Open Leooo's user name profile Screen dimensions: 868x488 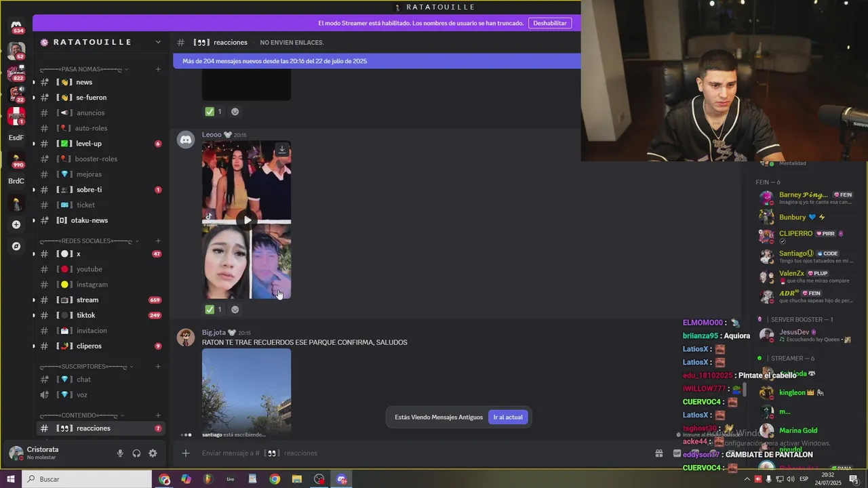point(212,135)
